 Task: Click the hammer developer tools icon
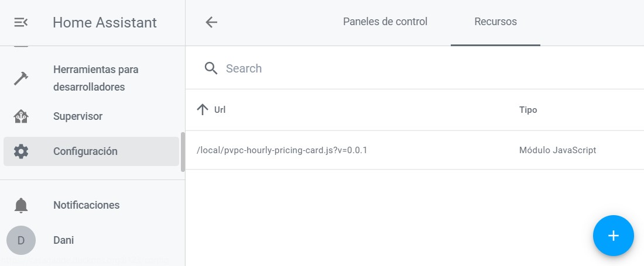click(21, 78)
